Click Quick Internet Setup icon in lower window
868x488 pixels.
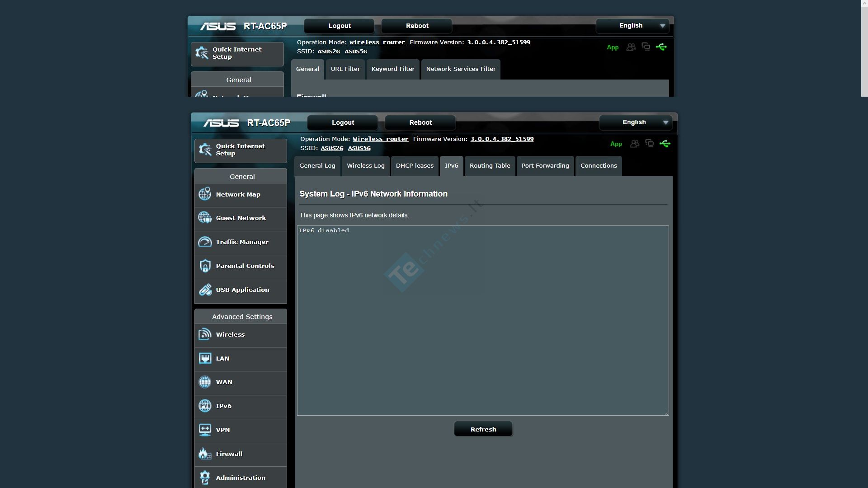(x=205, y=150)
